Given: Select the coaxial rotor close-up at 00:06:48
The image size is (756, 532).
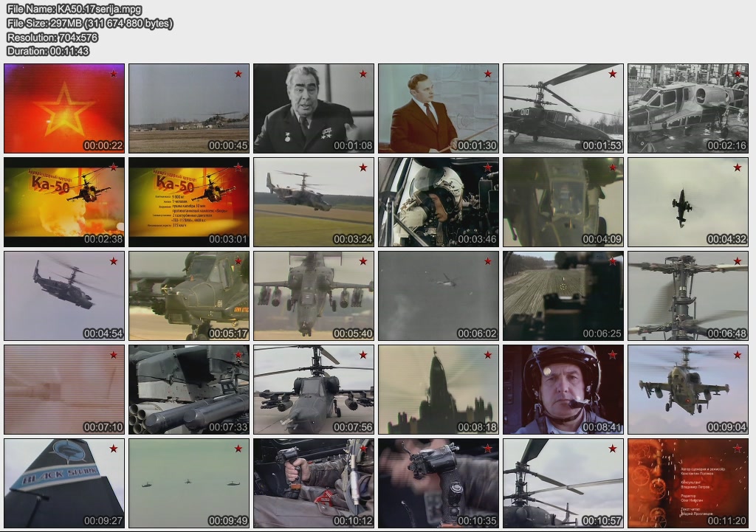Looking at the screenshot, I should (x=688, y=295).
